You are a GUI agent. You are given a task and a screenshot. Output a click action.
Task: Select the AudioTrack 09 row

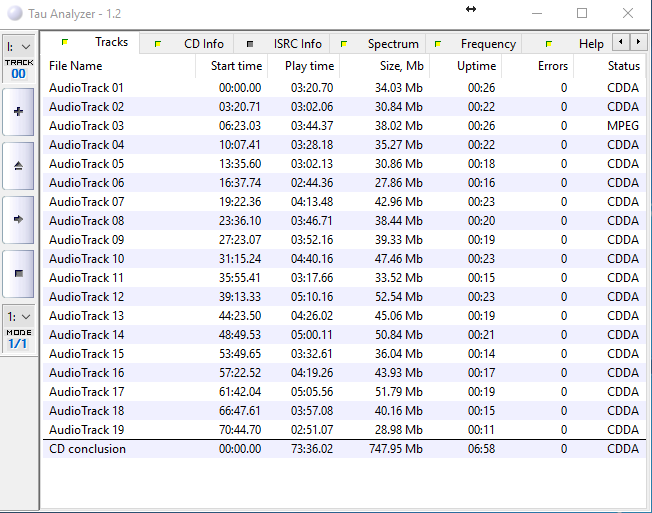(344, 240)
